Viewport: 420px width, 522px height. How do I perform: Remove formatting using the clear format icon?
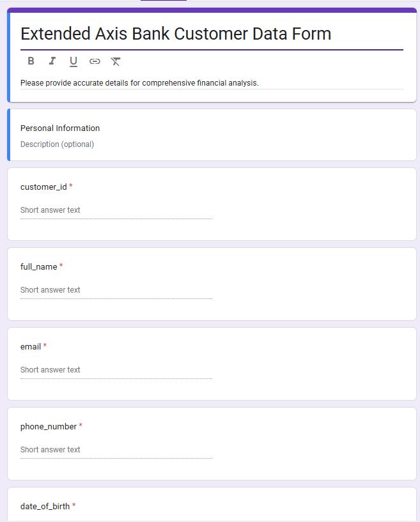point(116,61)
